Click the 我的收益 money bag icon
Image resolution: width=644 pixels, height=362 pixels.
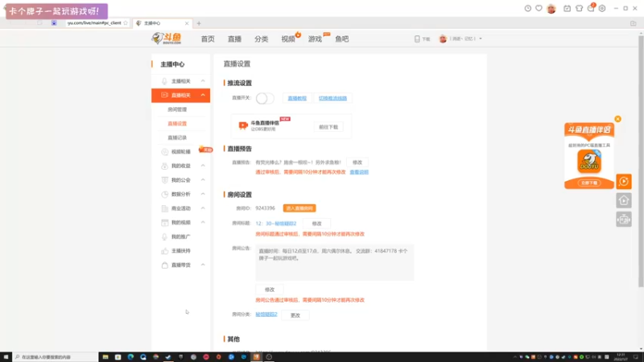click(x=165, y=166)
